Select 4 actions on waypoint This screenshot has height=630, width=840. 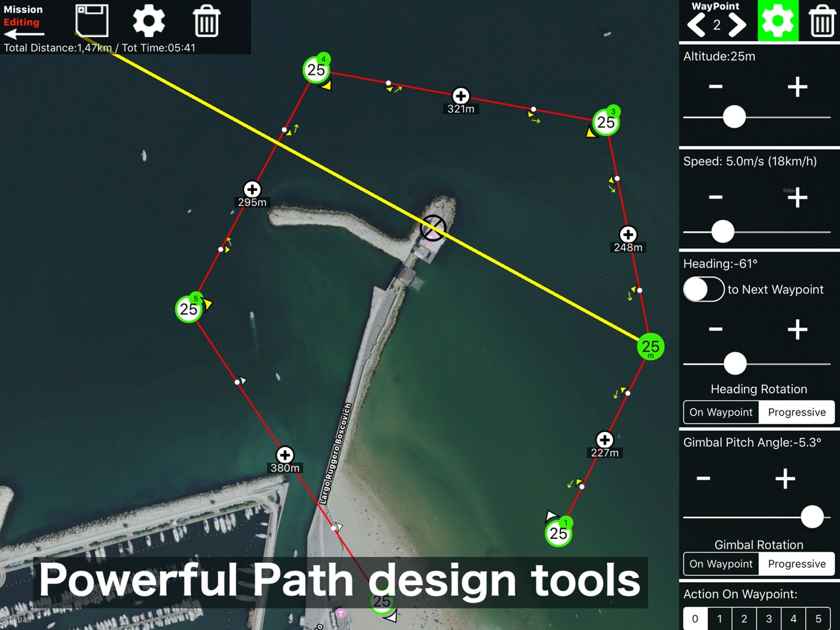pos(794,618)
